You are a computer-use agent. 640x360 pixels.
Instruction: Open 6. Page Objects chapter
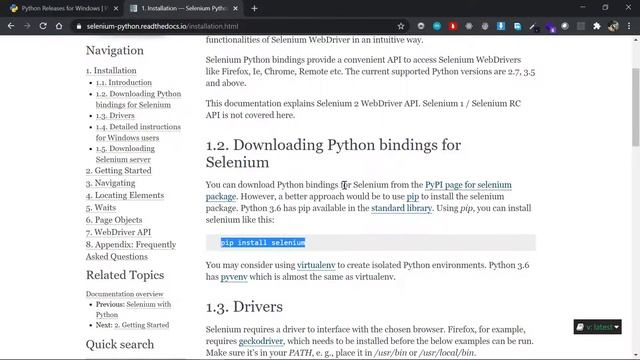[114, 220]
